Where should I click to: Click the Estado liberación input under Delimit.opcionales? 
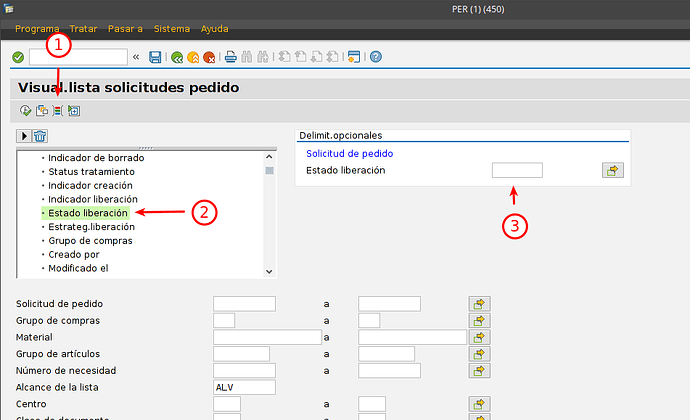click(517, 170)
